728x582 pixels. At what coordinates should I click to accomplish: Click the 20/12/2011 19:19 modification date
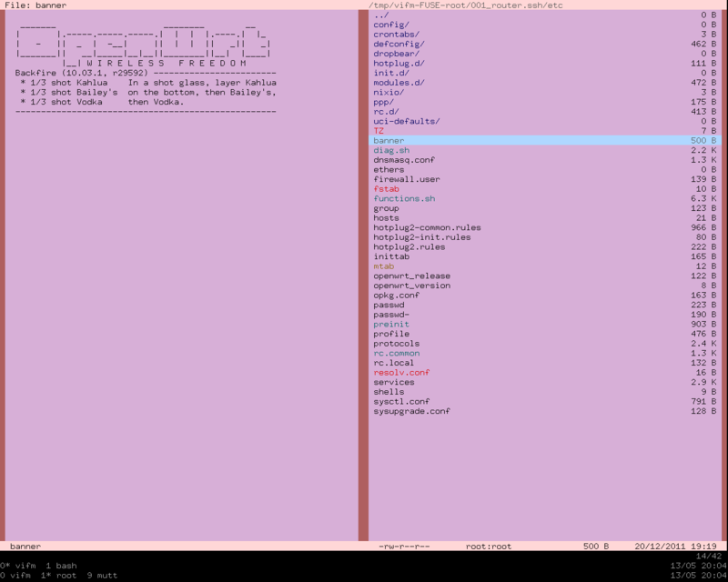[x=675, y=547]
